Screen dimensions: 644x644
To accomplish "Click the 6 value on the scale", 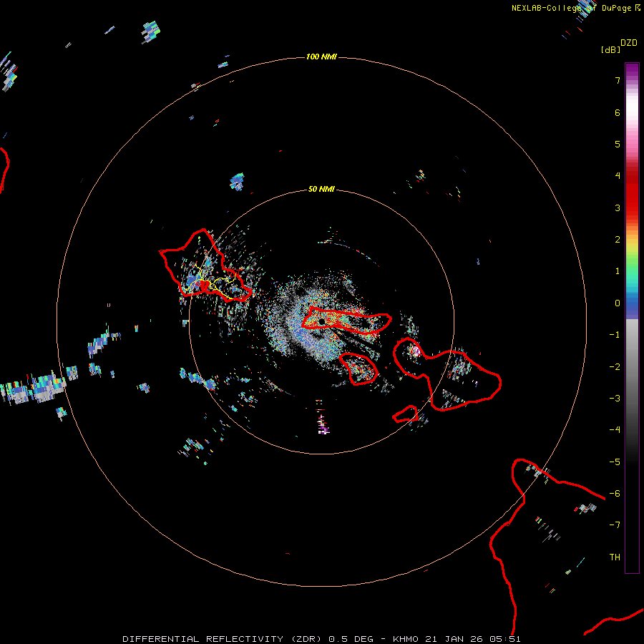I will point(618,112).
